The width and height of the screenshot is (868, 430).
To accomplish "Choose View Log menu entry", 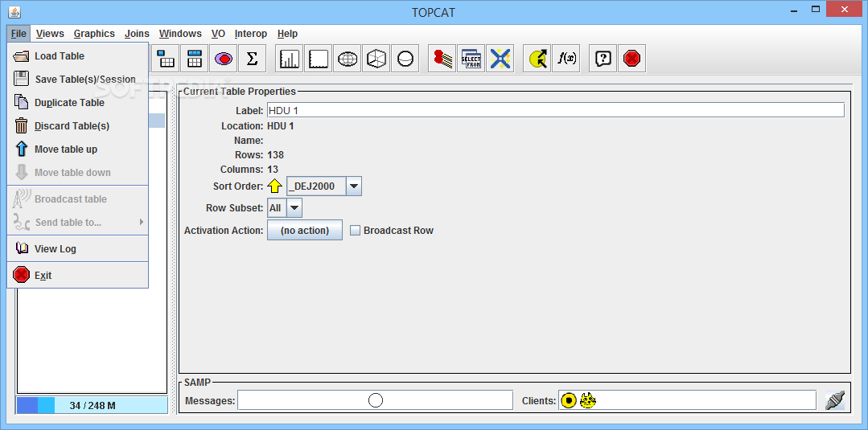I will click(x=77, y=248).
